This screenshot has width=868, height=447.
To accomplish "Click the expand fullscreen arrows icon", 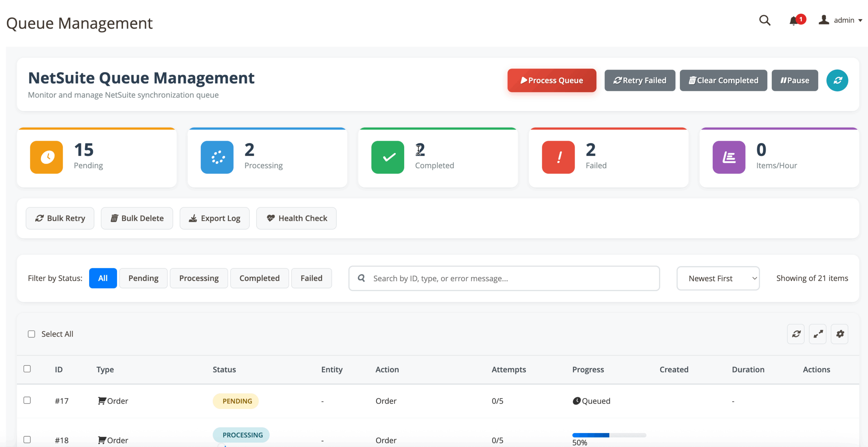I will 818,334.
